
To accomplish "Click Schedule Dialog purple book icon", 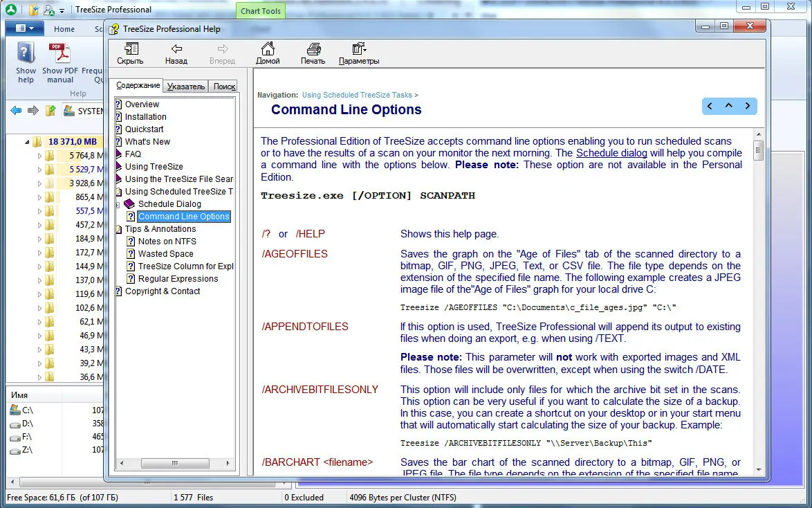I will (129, 203).
